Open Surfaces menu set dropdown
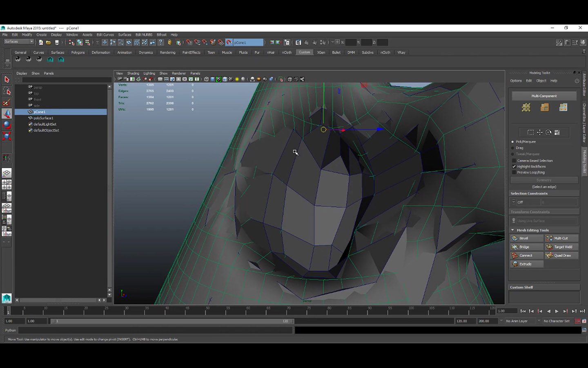588x368 pixels. [18, 42]
